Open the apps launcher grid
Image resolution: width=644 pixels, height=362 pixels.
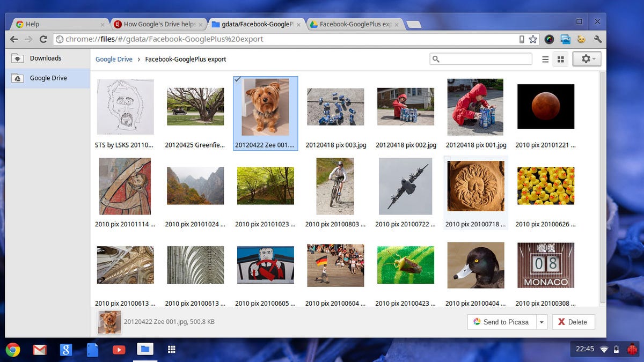[x=172, y=349]
